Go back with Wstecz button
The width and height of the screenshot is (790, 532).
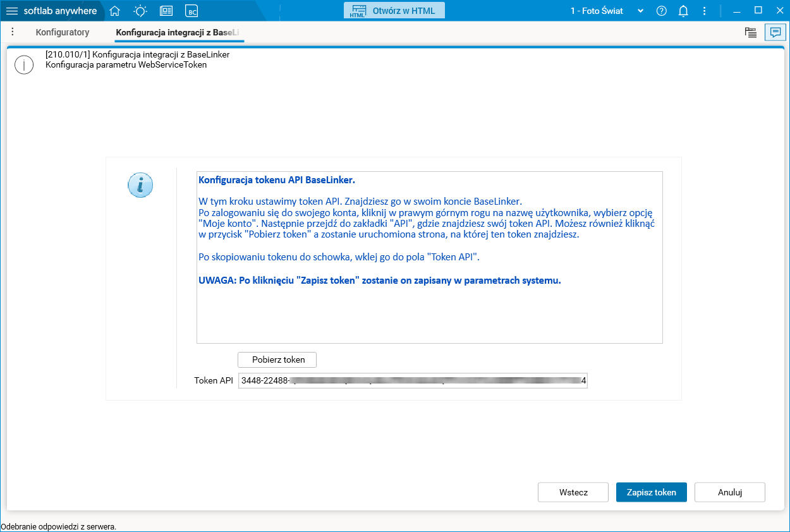(573, 492)
